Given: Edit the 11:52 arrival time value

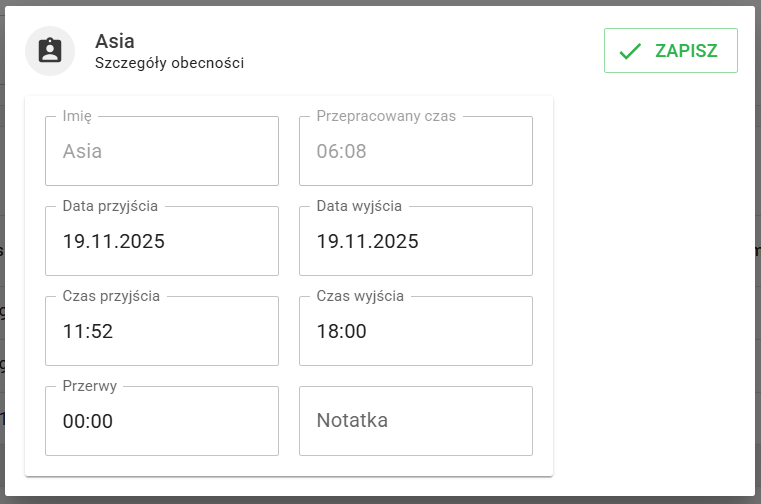Looking at the screenshot, I should coord(88,331).
